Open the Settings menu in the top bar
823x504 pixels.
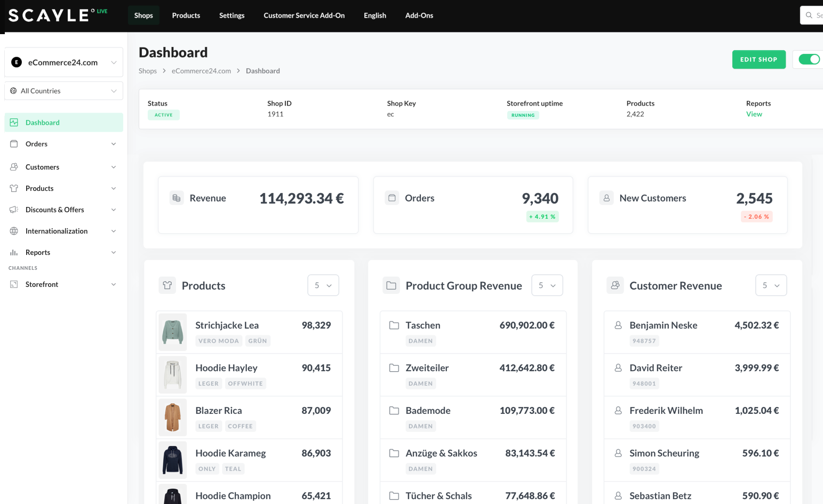[x=231, y=15]
